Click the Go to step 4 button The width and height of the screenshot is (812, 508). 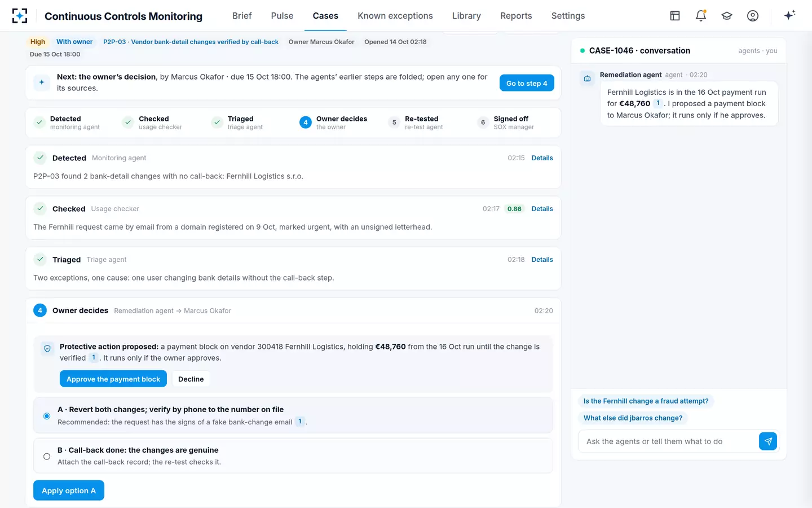[527, 83]
